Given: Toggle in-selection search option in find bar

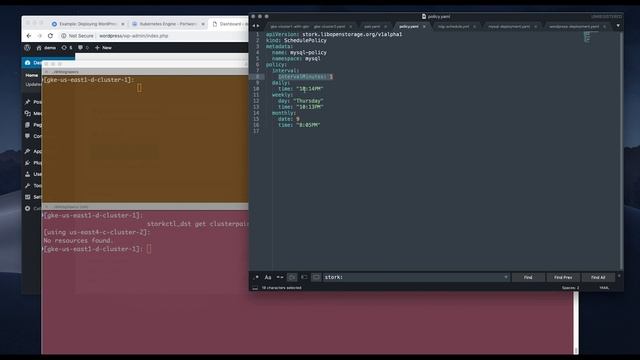Looking at the screenshot, I should [x=304, y=277].
